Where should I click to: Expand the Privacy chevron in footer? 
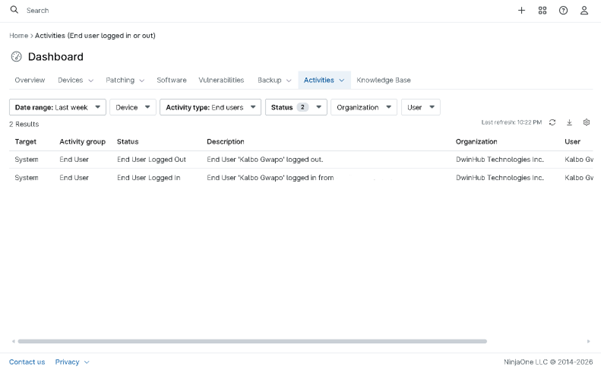[87, 362]
